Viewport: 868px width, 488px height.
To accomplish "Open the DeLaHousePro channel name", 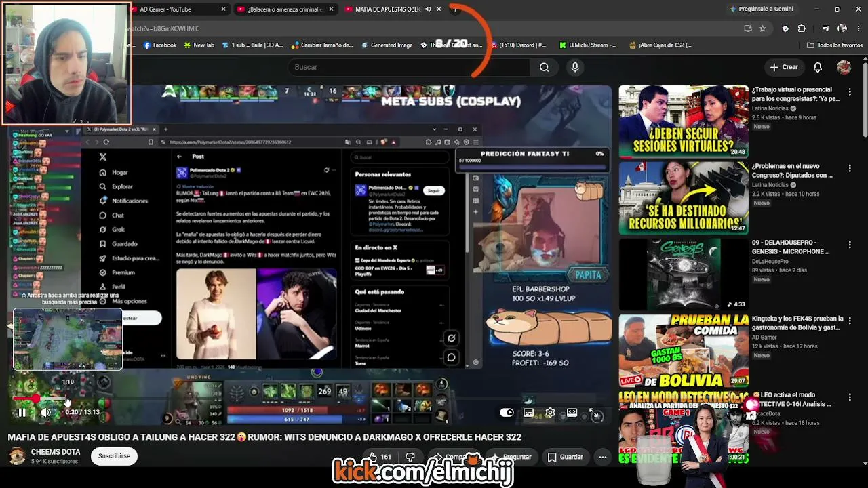I will click(x=770, y=261).
